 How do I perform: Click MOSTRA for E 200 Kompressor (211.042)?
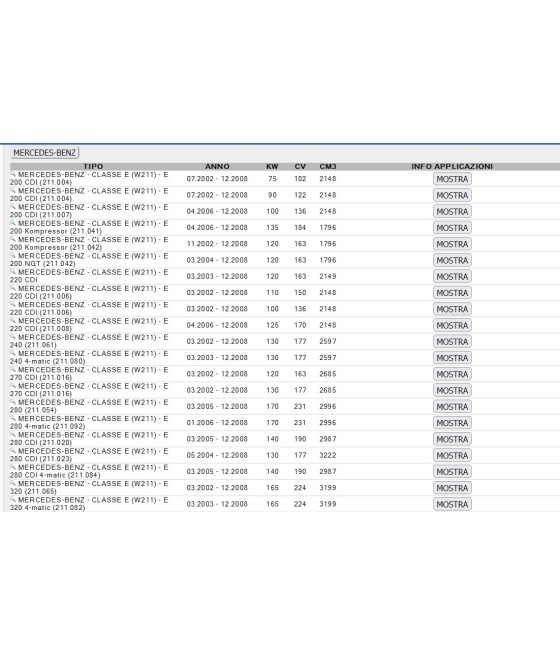[452, 244]
